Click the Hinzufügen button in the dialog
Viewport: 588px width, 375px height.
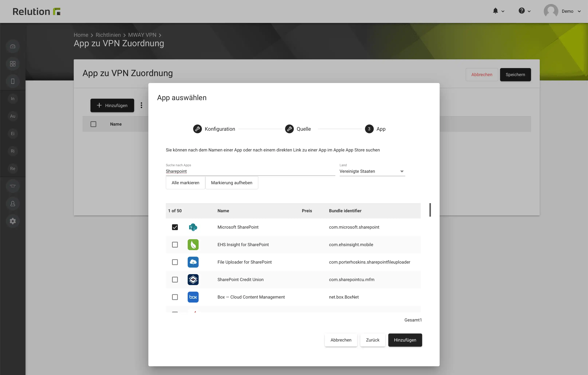click(x=405, y=340)
